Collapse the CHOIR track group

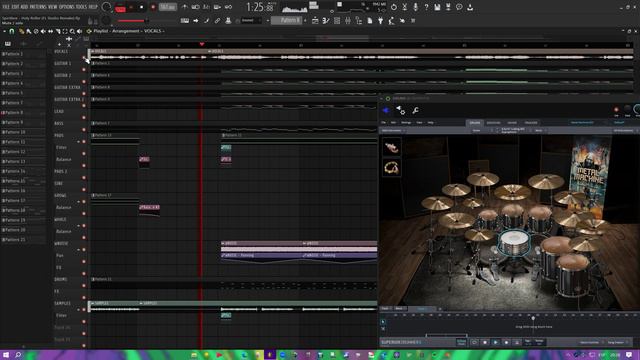[79, 202]
